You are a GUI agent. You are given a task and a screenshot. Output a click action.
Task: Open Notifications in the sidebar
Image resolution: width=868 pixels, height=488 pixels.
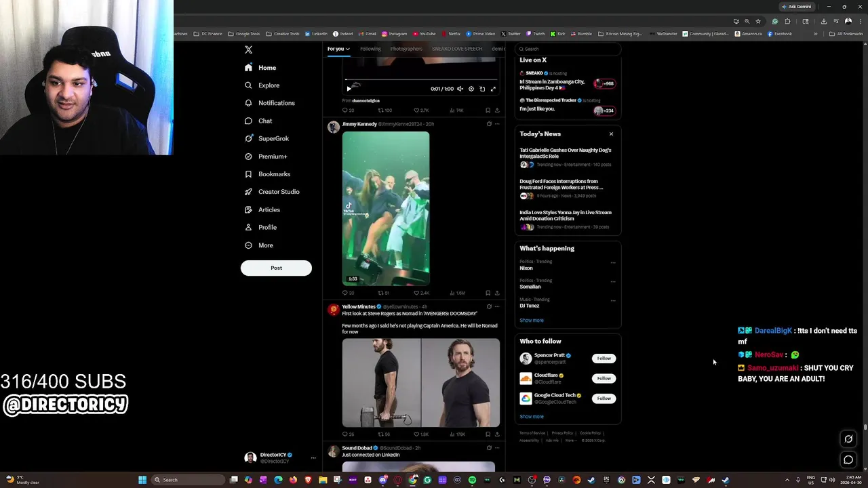[x=270, y=103]
